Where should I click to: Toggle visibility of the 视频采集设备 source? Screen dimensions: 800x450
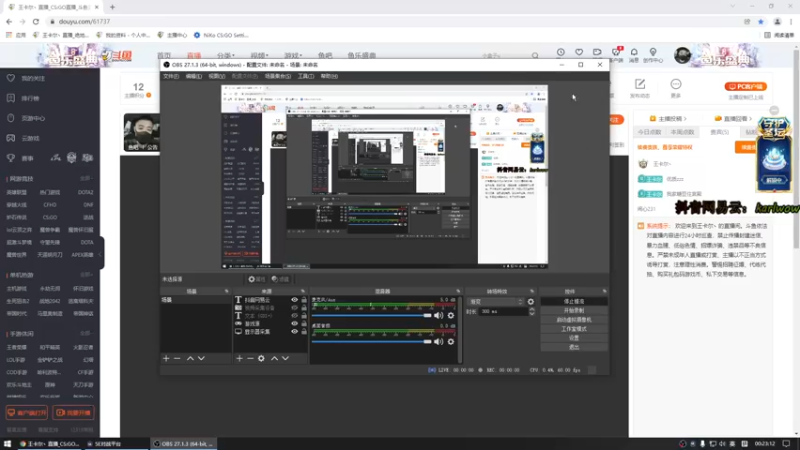click(x=294, y=308)
